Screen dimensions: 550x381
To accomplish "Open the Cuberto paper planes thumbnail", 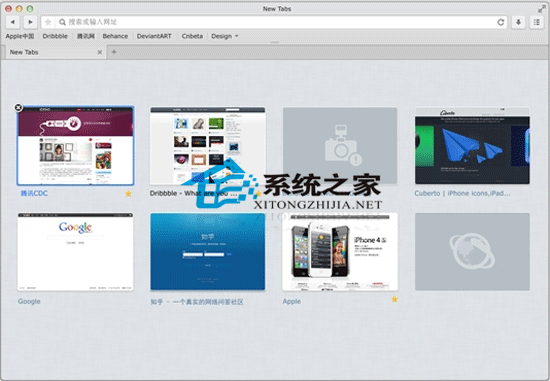I will (x=472, y=146).
